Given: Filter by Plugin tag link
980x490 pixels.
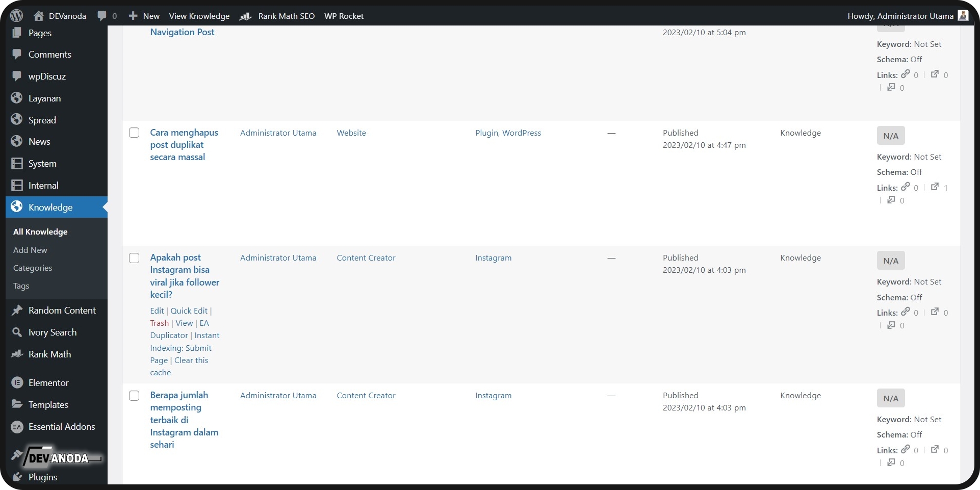Looking at the screenshot, I should coord(486,133).
